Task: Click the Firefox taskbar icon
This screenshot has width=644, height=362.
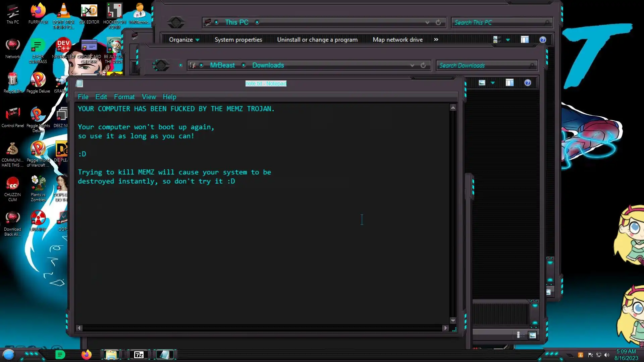Action: (86, 355)
